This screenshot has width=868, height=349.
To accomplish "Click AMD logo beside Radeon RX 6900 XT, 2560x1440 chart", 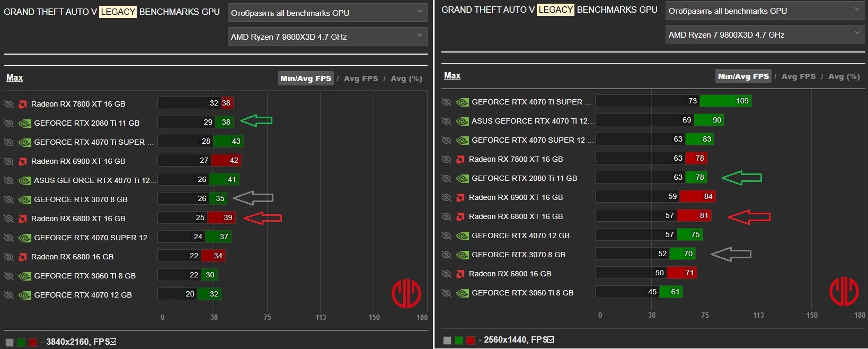I will point(460,197).
